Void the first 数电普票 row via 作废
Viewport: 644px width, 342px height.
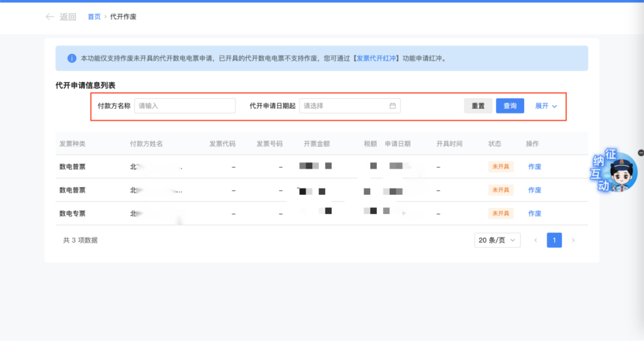tap(534, 167)
